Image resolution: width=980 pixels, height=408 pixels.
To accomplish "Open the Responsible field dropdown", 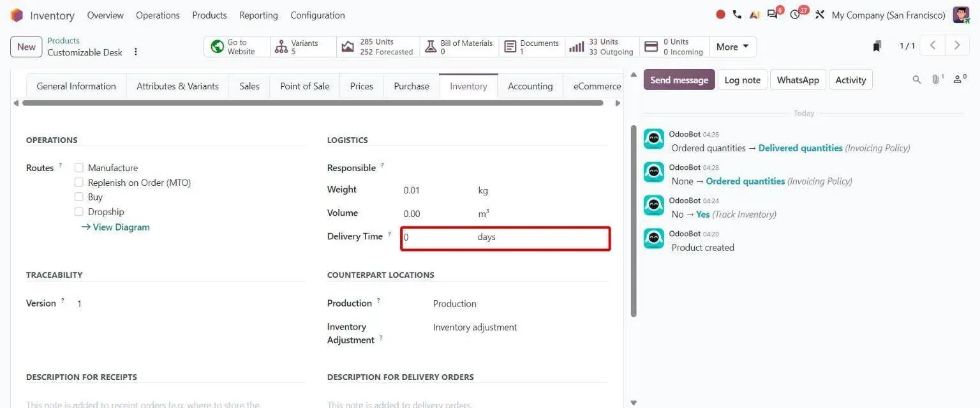I will coord(504,168).
